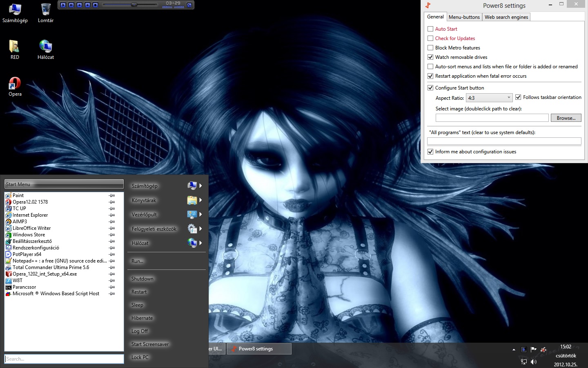Switch to the Menu-buttons tab
The image size is (588, 368).
tap(464, 17)
